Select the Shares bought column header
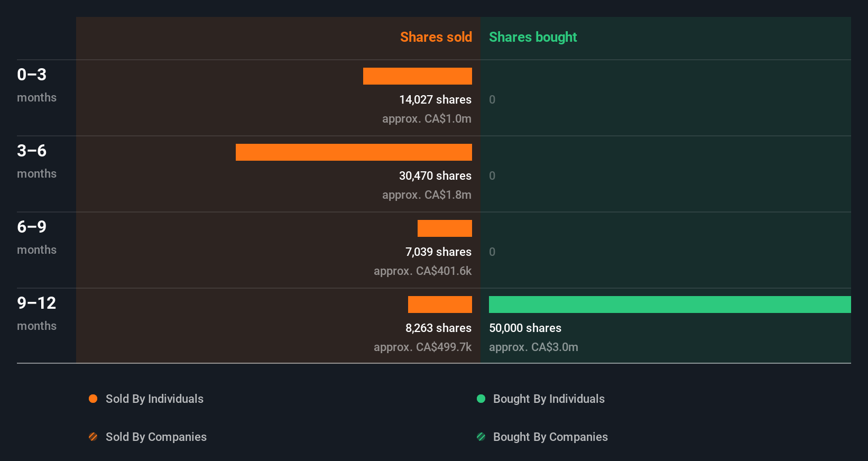Viewport: 868px width, 461px height. pos(533,37)
